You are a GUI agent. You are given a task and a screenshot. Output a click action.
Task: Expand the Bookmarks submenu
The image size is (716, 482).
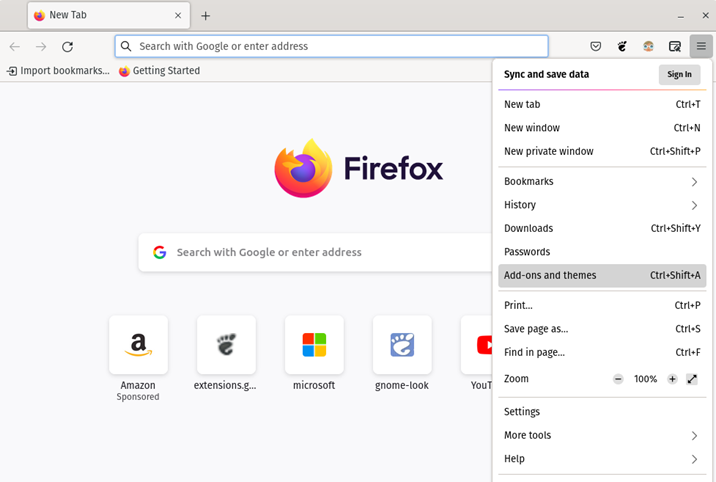point(602,182)
